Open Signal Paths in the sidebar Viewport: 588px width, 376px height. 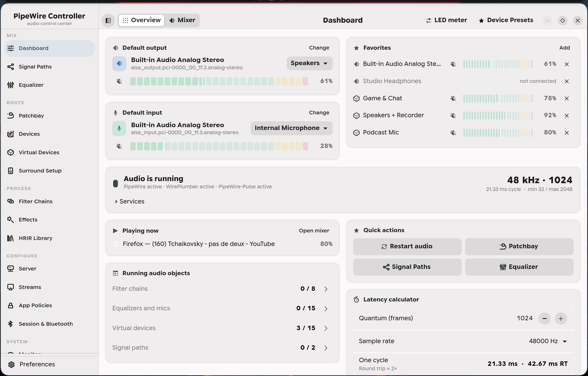50,67
